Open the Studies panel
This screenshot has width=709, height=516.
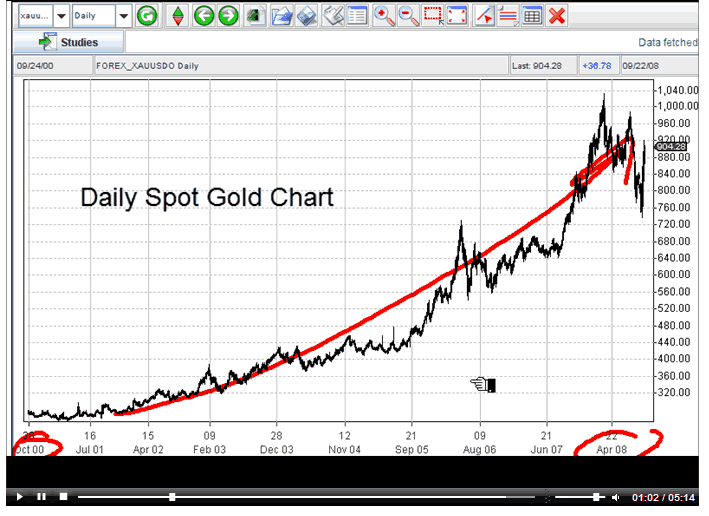69,42
